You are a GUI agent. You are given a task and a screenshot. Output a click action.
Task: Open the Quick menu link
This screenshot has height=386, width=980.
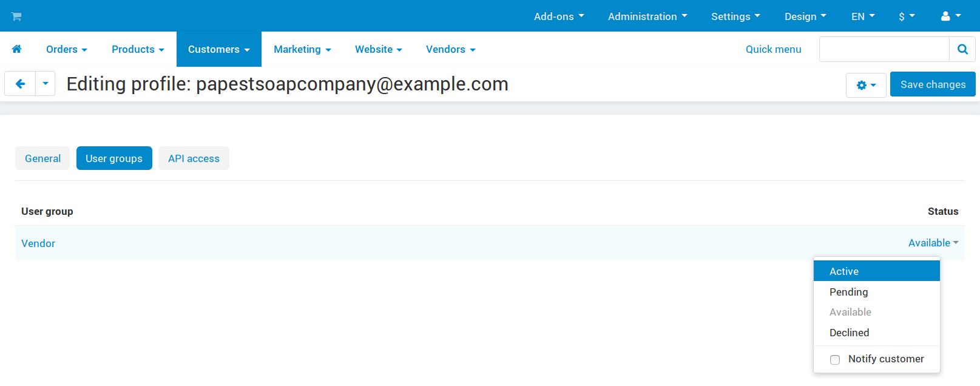click(x=773, y=49)
